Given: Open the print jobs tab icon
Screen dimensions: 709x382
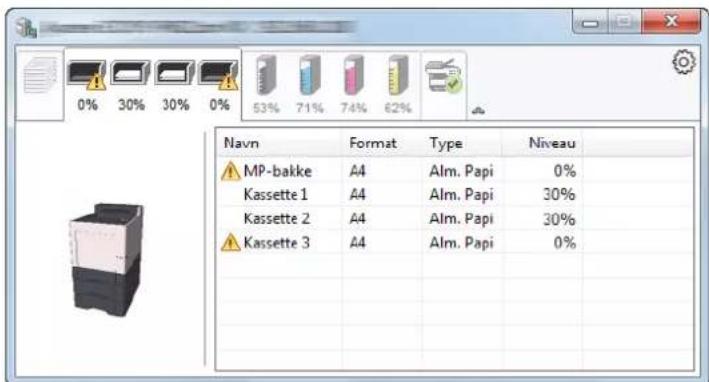Looking at the screenshot, I should click(x=40, y=75).
